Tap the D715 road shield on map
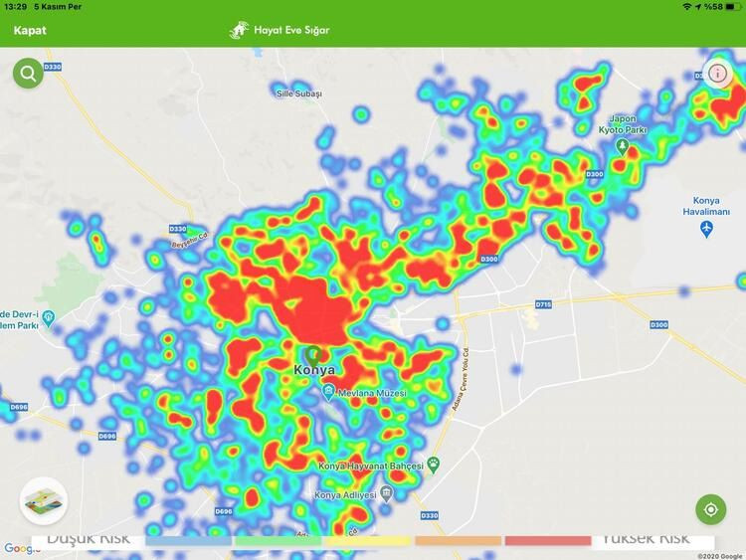 [543, 304]
